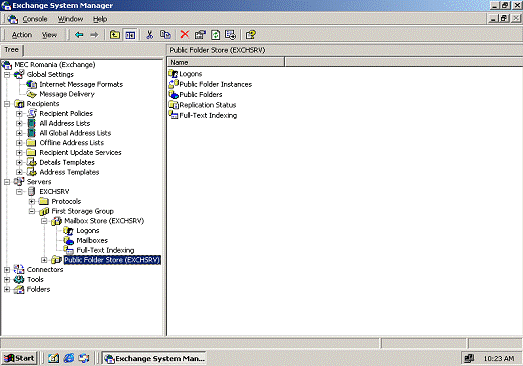
Task: Click the Up one level folder icon
Action: pos(115,35)
